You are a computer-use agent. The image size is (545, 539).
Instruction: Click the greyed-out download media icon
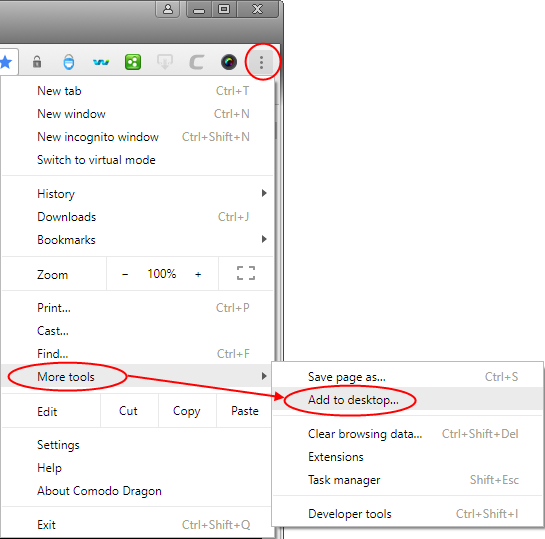click(x=165, y=62)
